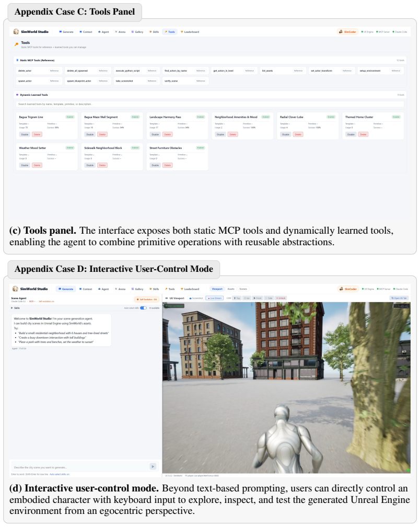The height and width of the screenshot is (527, 420).
Task: Disable the Bagua Trigram Line tool
Action: pyautogui.click(x=25, y=134)
